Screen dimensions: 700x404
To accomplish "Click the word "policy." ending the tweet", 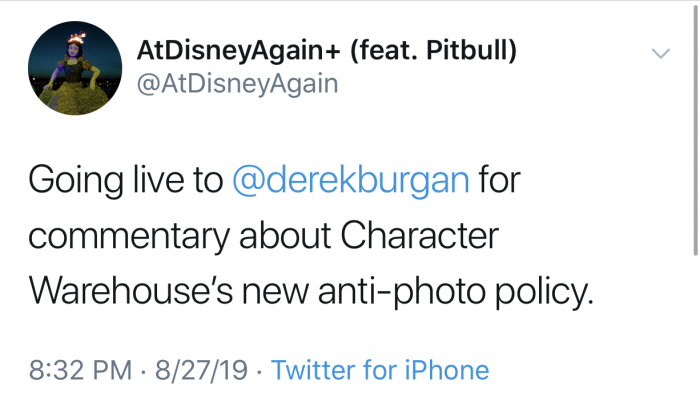I will coord(544,292).
